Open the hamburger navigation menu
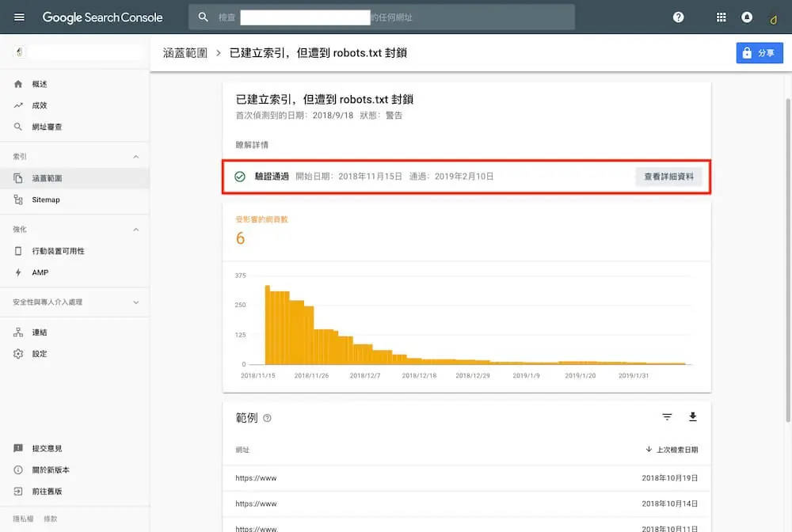 pos(19,17)
